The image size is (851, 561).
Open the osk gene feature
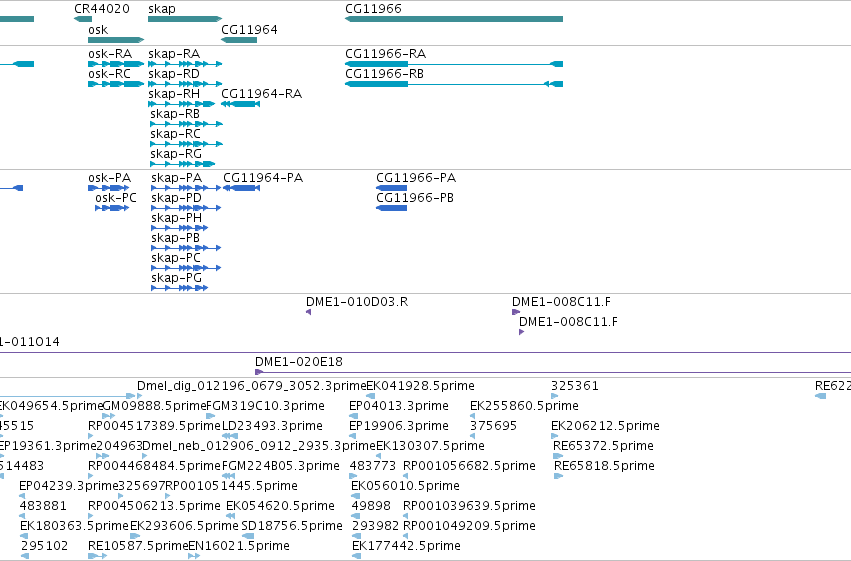pos(116,40)
